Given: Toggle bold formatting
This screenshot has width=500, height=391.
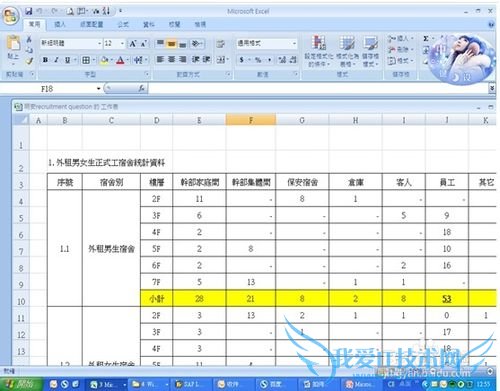Looking at the screenshot, I should pos(45,60).
